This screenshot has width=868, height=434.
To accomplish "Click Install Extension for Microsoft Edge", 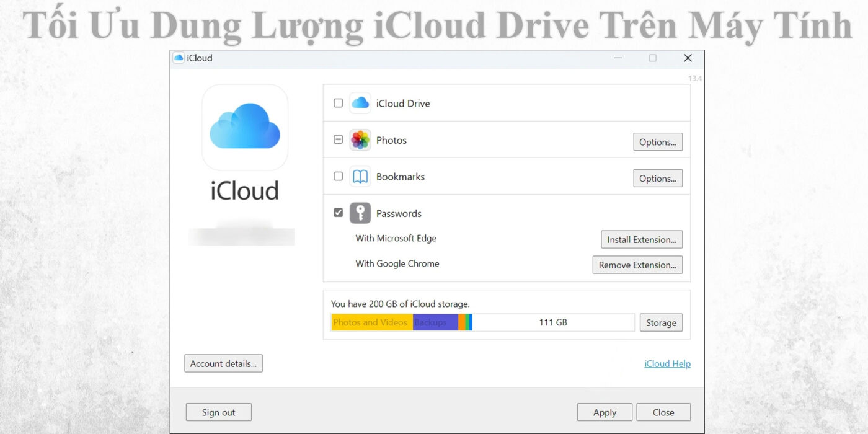I will coord(642,240).
